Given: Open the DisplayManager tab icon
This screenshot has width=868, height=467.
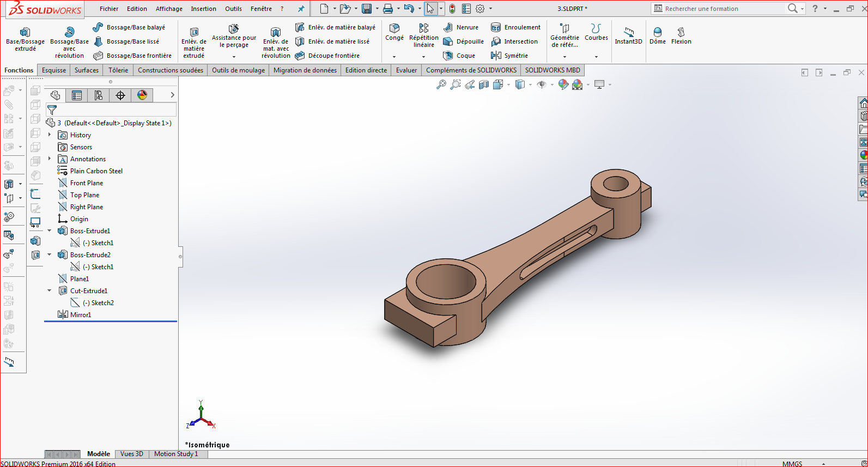Looking at the screenshot, I should point(142,95).
